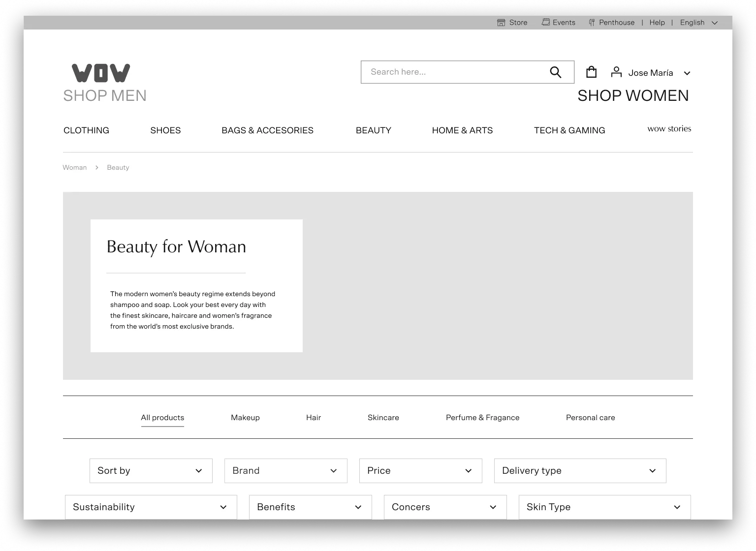Select the Skincare tab
The image size is (756, 551).
click(383, 417)
